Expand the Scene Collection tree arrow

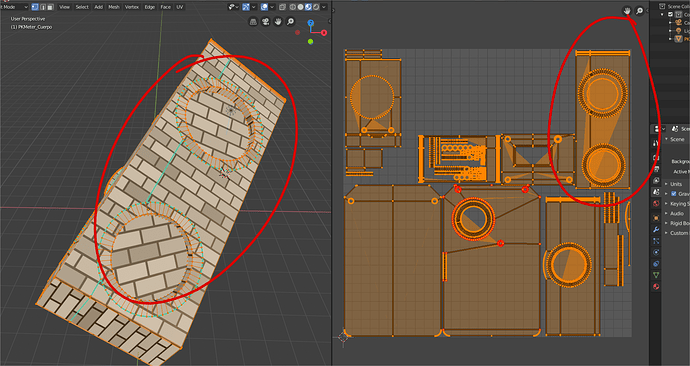click(x=662, y=14)
